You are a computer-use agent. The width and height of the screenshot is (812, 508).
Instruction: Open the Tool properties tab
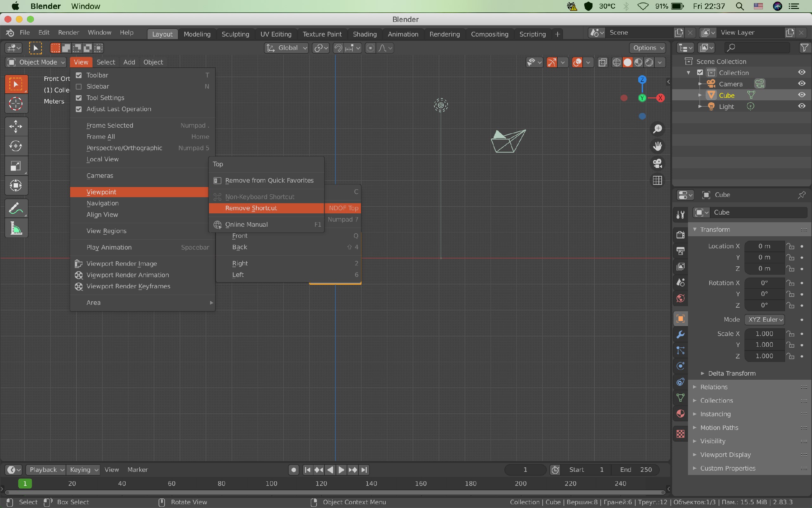pos(680,215)
